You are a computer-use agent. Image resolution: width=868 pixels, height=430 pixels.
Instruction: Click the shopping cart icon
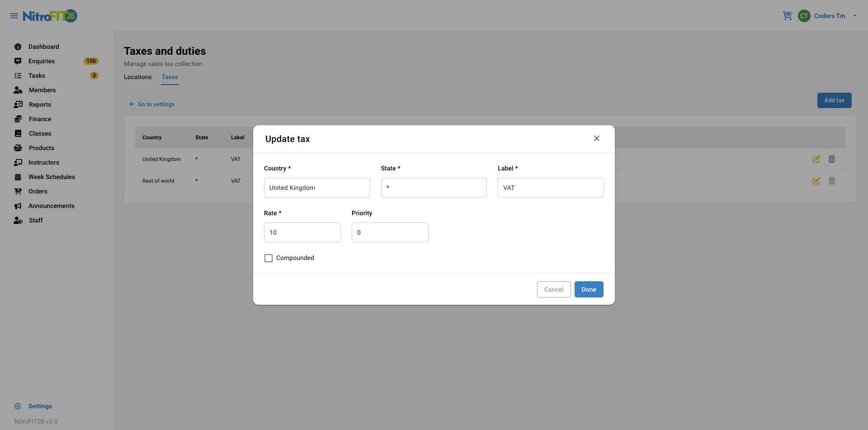tap(787, 16)
